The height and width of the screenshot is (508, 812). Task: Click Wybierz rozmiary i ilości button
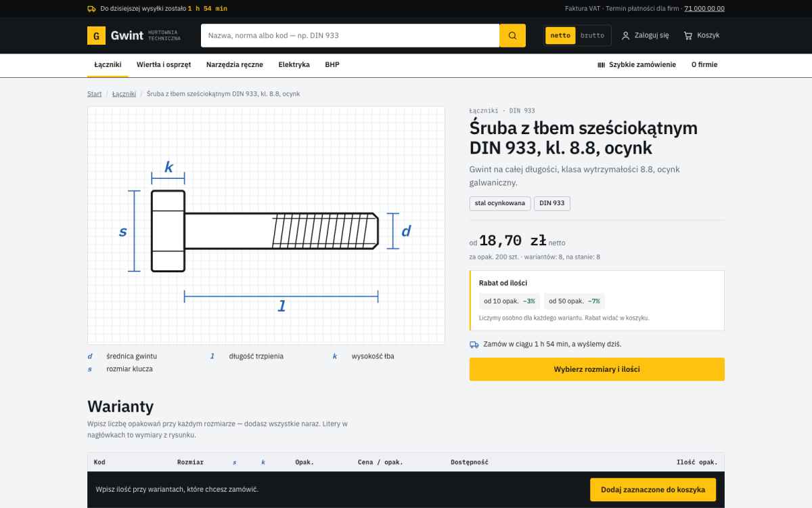click(597, 369)
